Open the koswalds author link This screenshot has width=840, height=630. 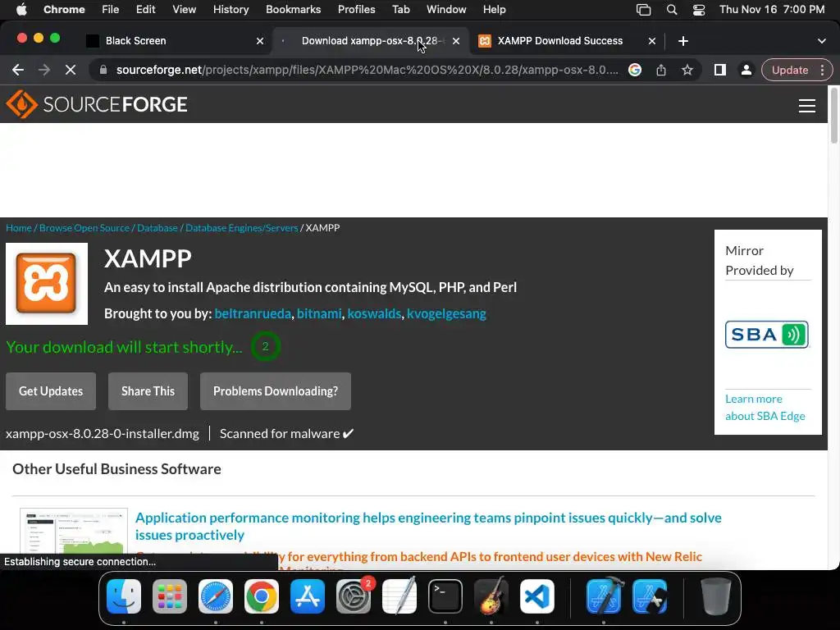[x=374, y=313]
